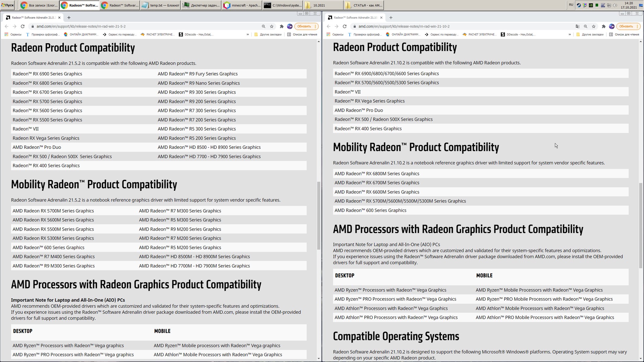Open Extensions puzzle icon in left browser window
The height and width of the screenshot is (362, 644).
[281, 26]
